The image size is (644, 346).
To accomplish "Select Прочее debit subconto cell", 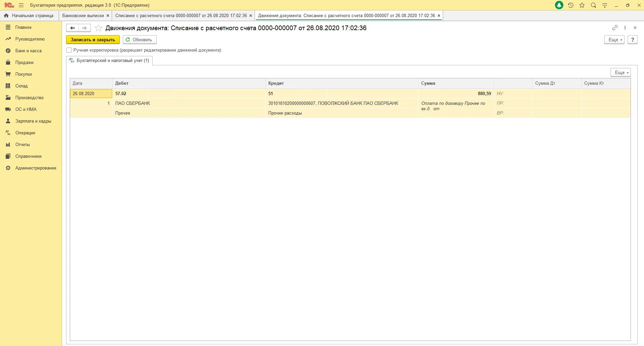I will (189, 113).
